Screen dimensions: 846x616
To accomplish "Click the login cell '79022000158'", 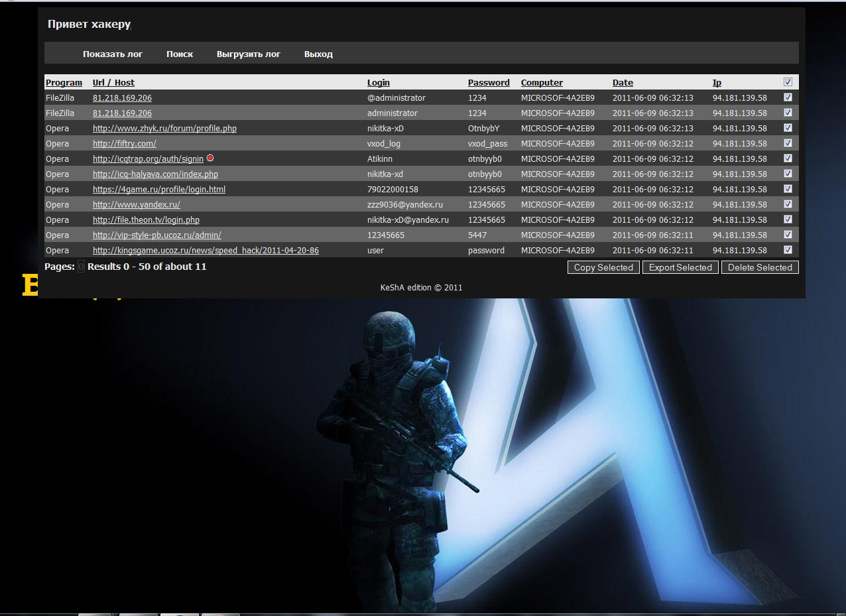I will pos(393,190).
